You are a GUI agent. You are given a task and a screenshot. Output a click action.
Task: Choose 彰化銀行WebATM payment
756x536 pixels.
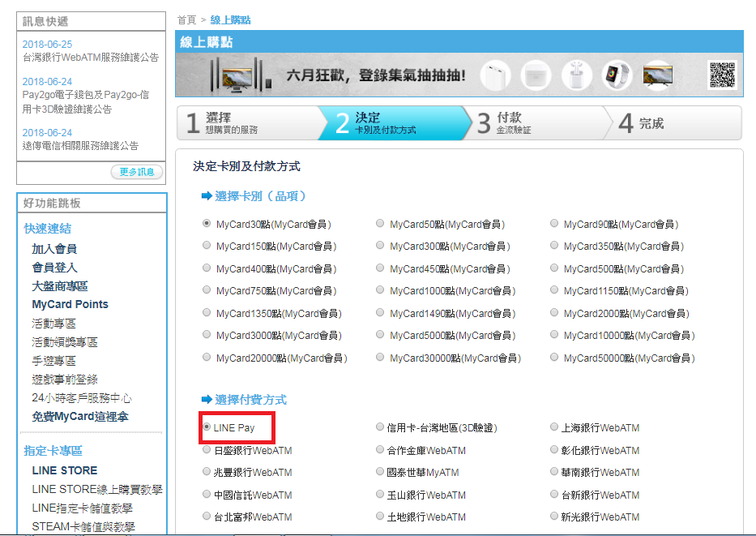pyautogui.click(x=554, y=450)
